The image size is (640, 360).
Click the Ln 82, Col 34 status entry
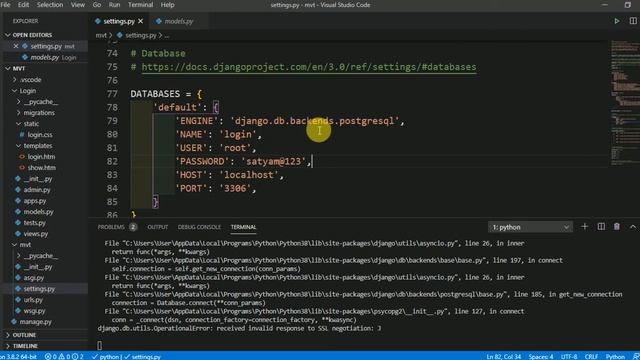point(503,356)
